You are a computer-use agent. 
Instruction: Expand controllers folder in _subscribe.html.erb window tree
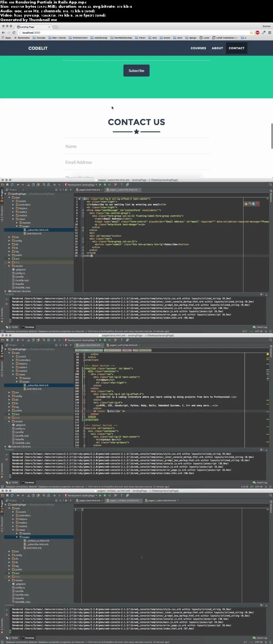13,205
